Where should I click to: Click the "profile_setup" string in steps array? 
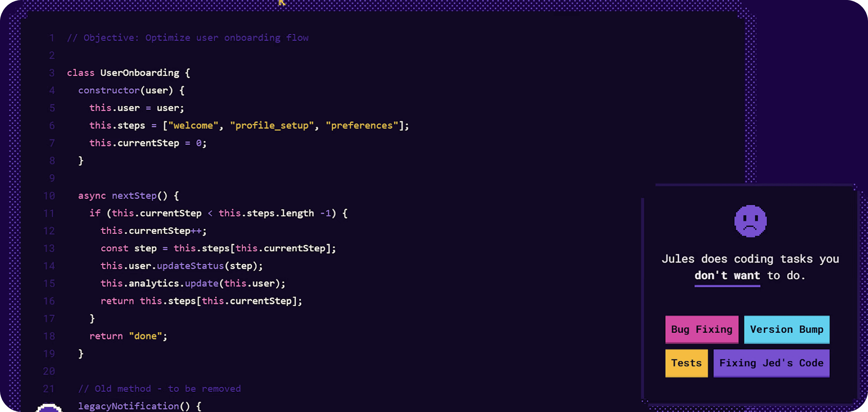coord(272,125)
